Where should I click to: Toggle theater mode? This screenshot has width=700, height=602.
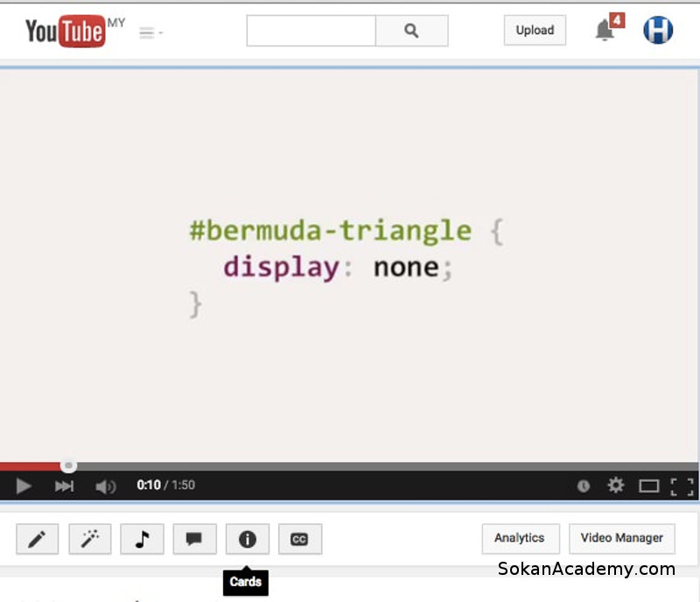point(648,486)
